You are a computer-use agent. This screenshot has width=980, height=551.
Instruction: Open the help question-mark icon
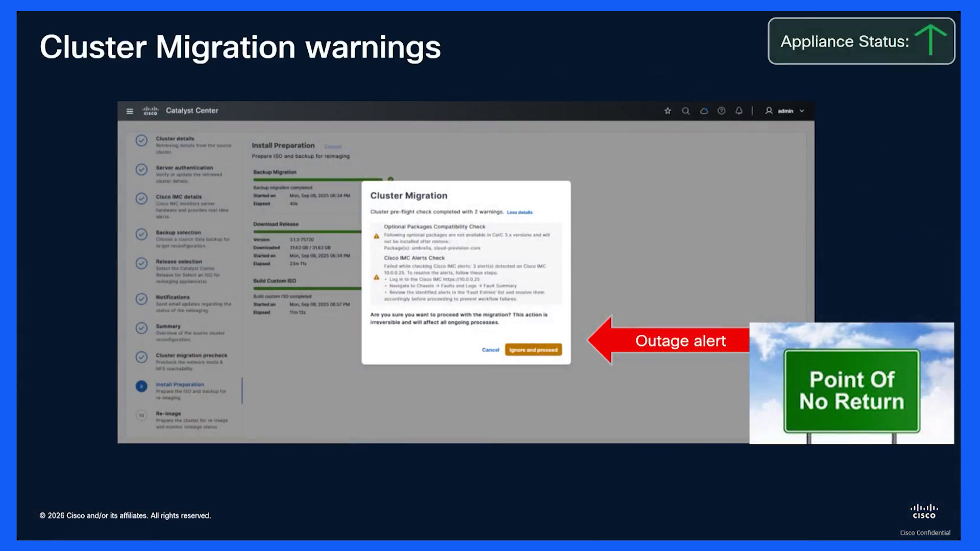(x=721, y=111)
